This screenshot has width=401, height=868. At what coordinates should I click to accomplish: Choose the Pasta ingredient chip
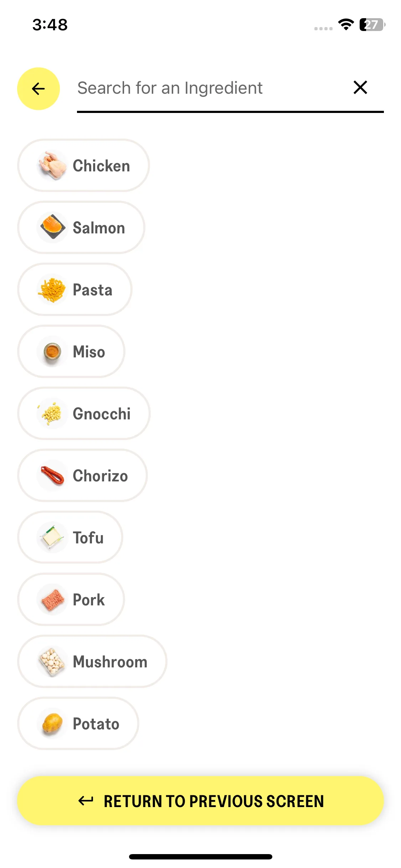pos(75,289)
